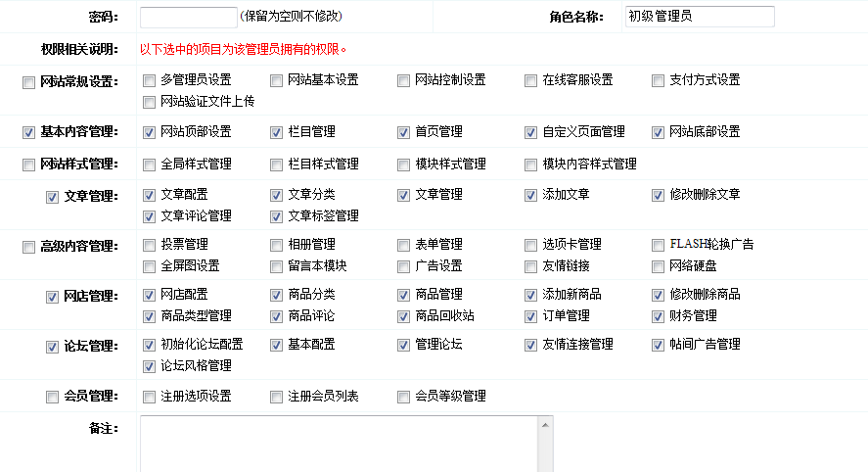Untick the 文章分类 checkbox
The width and height of the screenshot is (868, 472).
click(276, 195)
